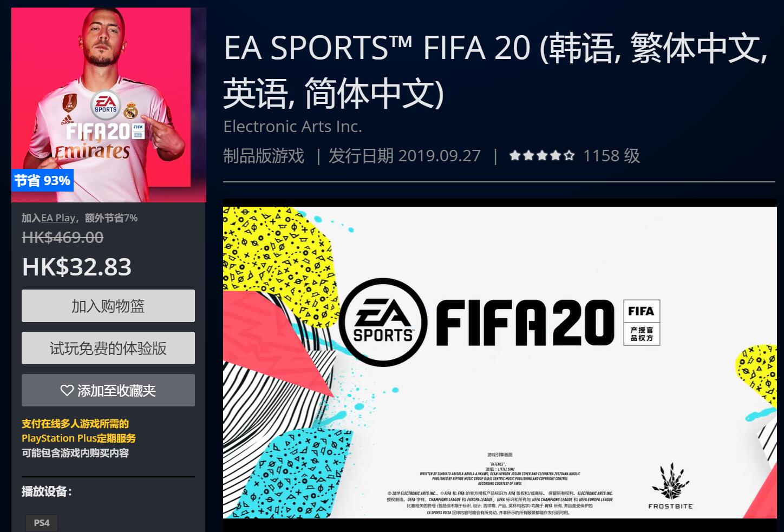Add game to wishlist (添加至收藏夹)
Image resolution: width=784 pixels, height=532 pixels.
(108, 390)
